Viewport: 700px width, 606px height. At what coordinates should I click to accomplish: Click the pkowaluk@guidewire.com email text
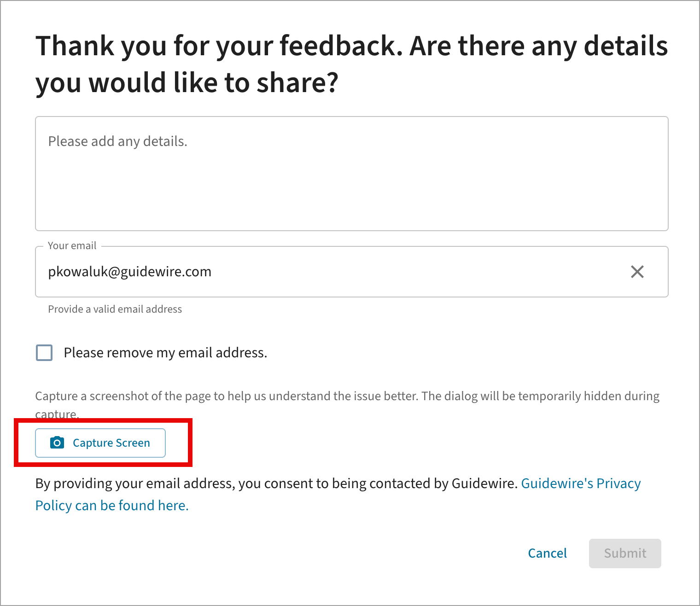point(130,272)
